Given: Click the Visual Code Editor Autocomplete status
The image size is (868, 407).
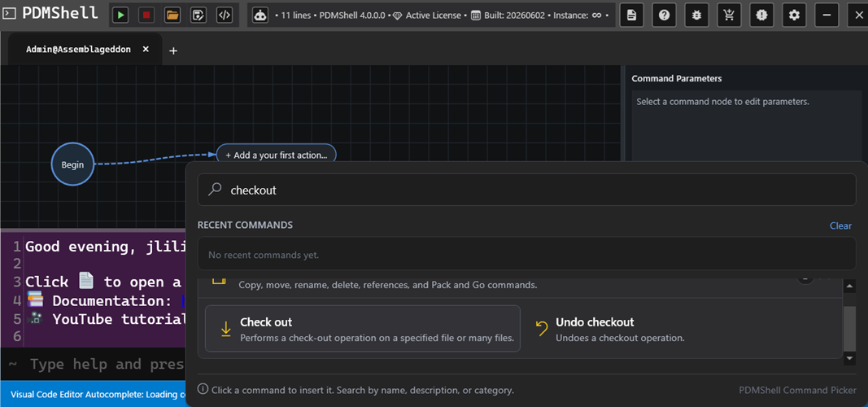Looking at the screenshot, I should pyautogui.click(x=98, y=395).
